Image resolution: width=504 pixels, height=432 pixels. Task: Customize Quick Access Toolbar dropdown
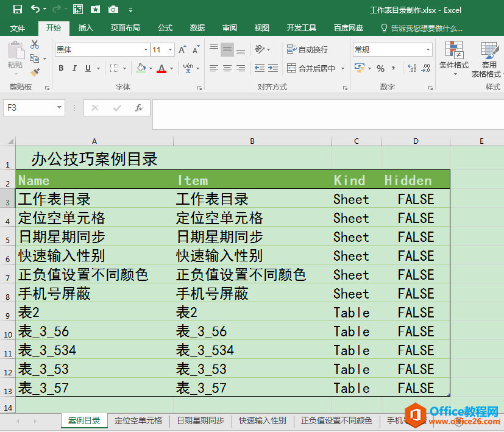pos(130,10)
